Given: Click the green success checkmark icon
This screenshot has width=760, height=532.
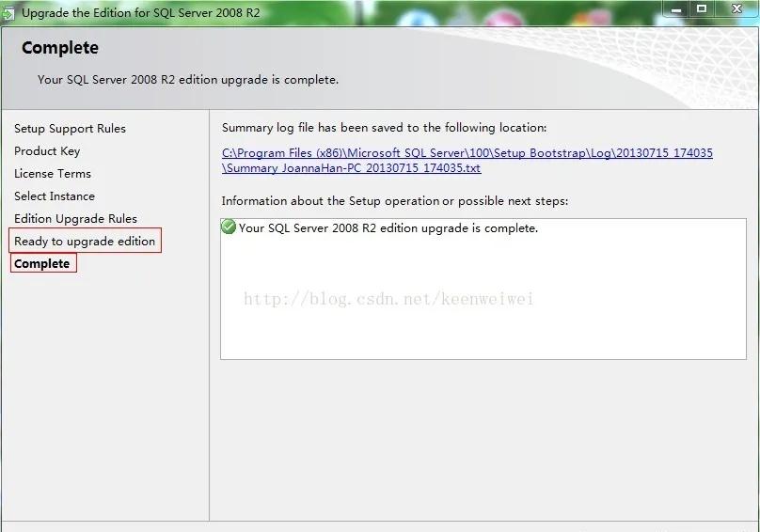Looking at the screenshot, I should point(229,227).
